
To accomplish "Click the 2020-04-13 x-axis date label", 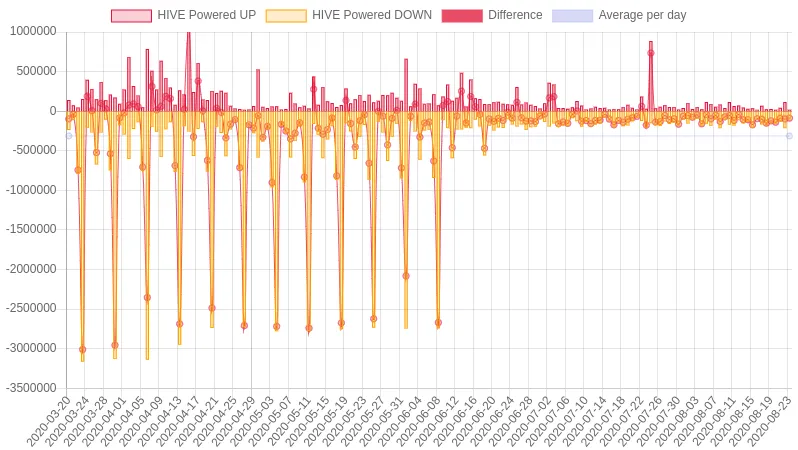I will (159, 420).
